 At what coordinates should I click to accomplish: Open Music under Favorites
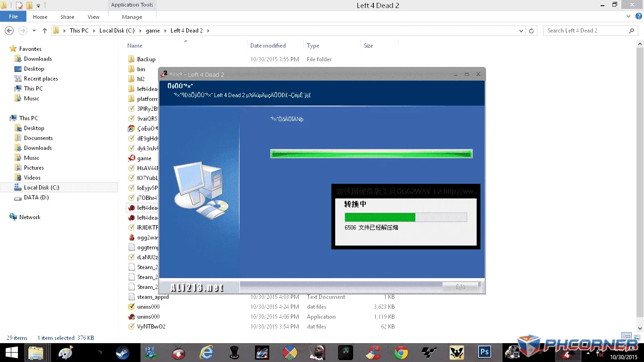(32, 99)
